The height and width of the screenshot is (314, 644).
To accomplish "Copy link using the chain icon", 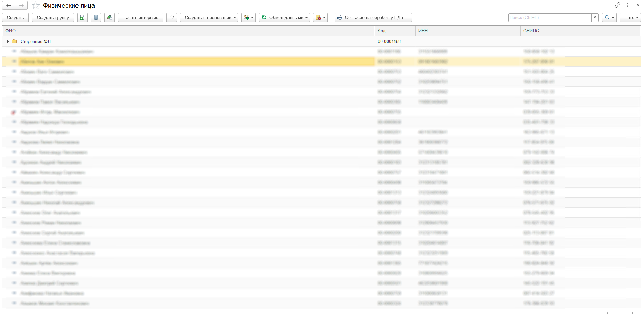I will [617, 5].
